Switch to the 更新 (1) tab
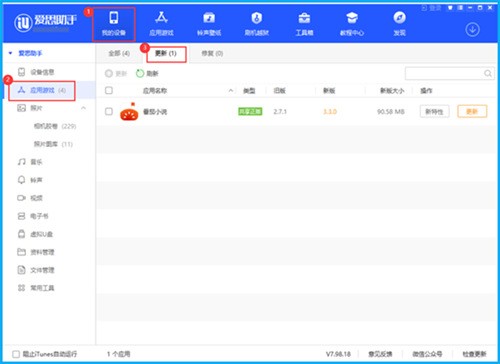 tap(166, 54)
